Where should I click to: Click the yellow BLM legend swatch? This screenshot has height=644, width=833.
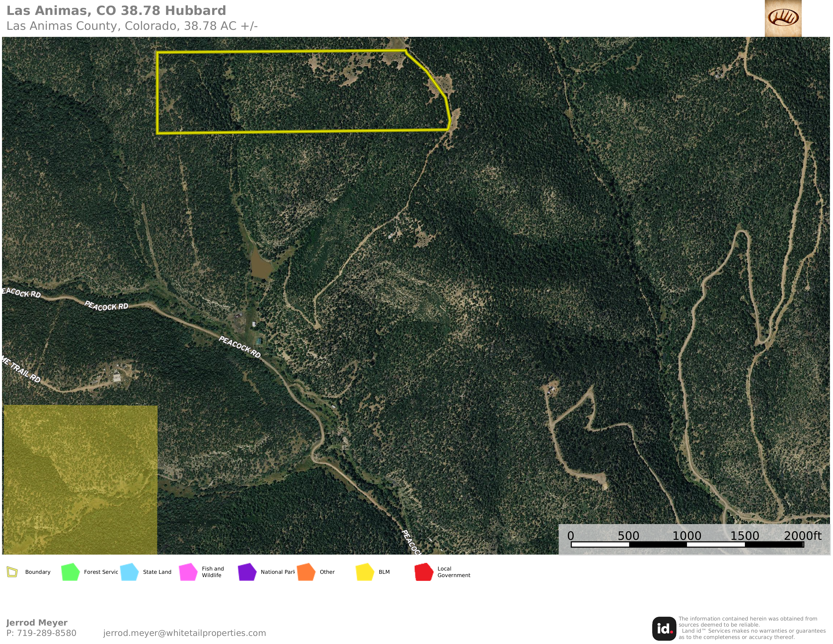point(365,572)
